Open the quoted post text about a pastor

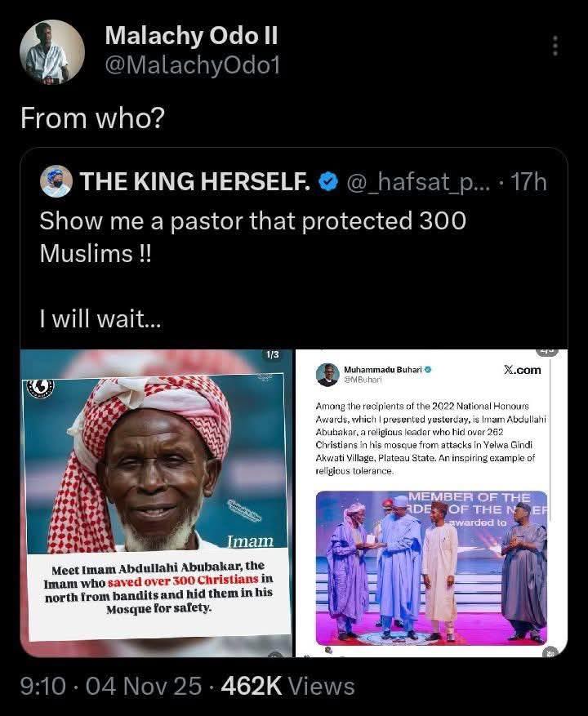pyautogui.click(x=252, y=235)
